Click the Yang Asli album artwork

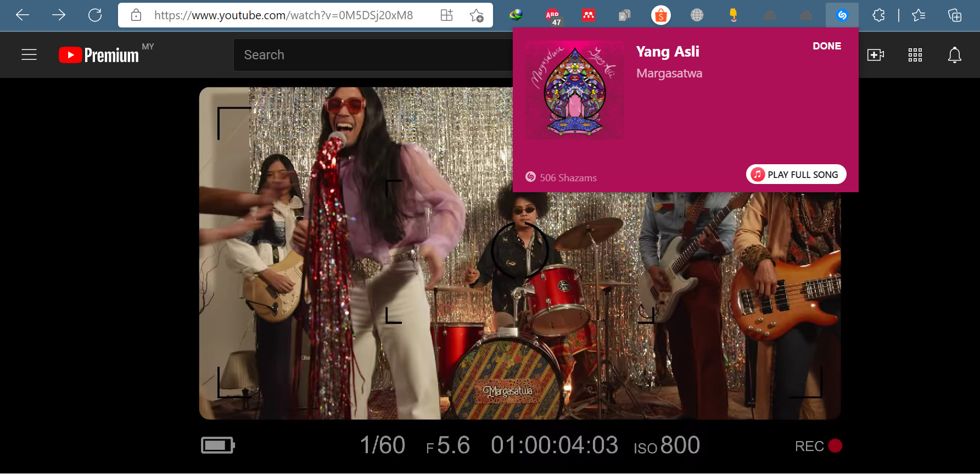pos(574,90)
